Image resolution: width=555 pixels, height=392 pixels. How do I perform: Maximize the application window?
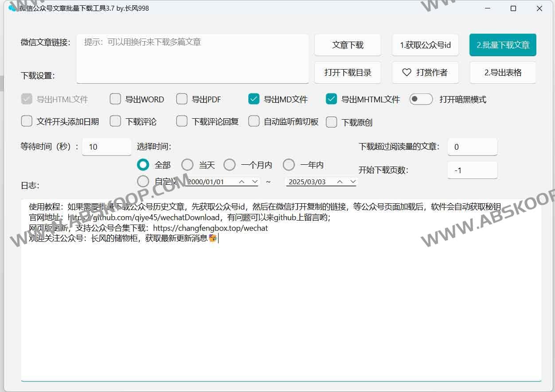513,8
